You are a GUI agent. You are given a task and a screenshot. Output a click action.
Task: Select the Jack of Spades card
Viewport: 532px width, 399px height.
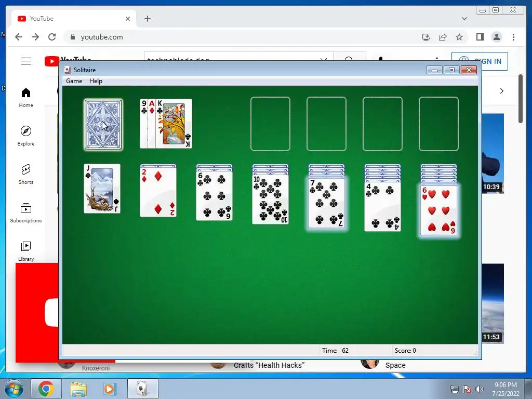(102, 189)
